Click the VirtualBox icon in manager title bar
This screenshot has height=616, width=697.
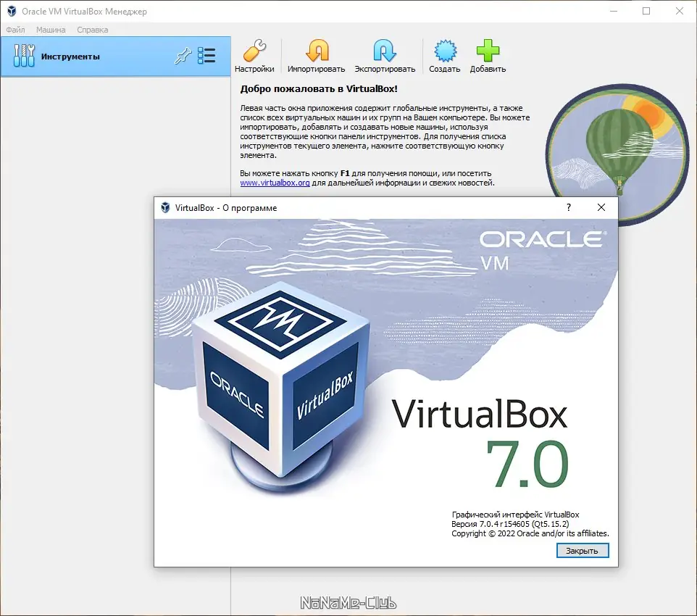pyautogui.click(x=12, y=11)
